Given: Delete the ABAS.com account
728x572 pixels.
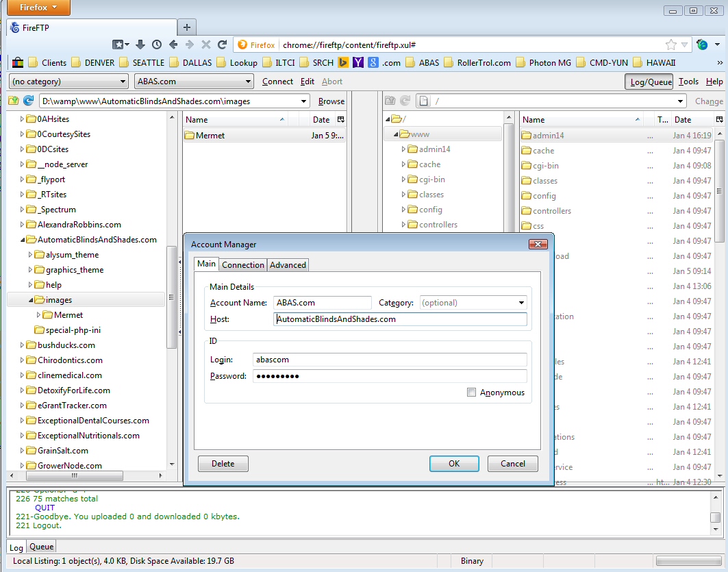Looking at the screenshot, I should pyautogui.click(x=223, y=464).
